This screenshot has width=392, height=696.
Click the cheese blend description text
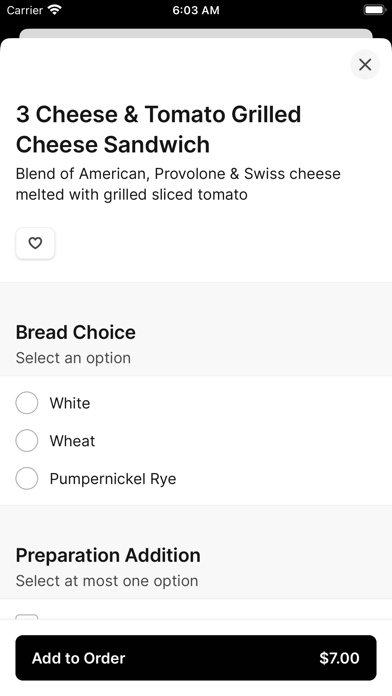point(178,184)
